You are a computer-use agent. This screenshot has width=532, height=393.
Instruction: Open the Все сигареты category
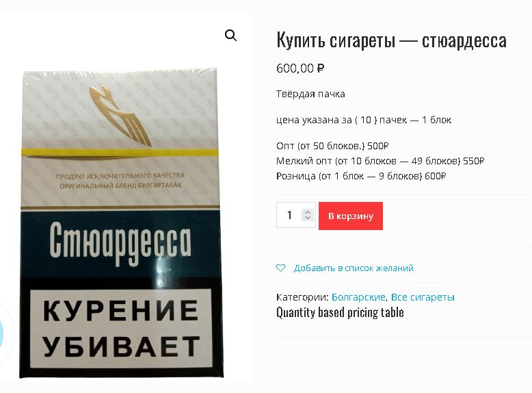pos(423,297)
